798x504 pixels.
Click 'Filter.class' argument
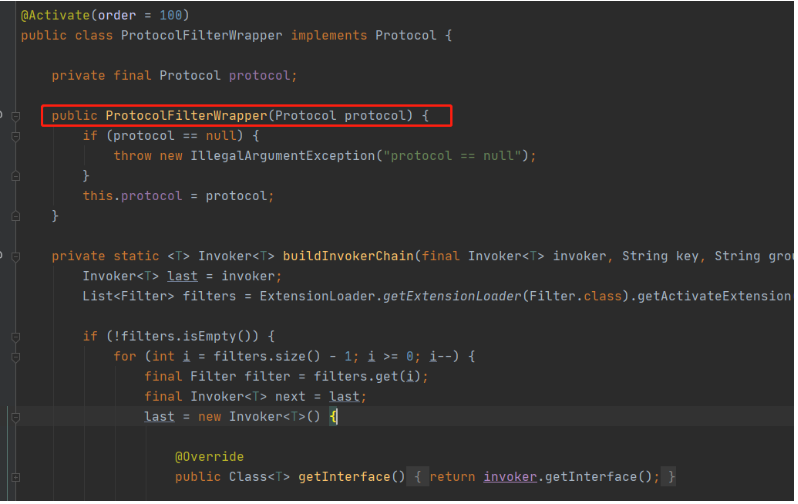(x=576, y=297)
